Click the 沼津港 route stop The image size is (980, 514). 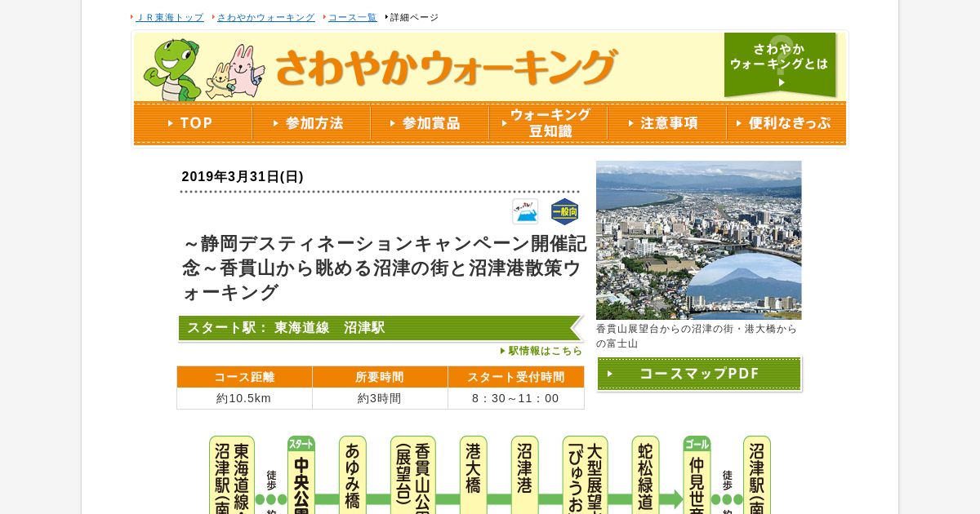(525, 475)
